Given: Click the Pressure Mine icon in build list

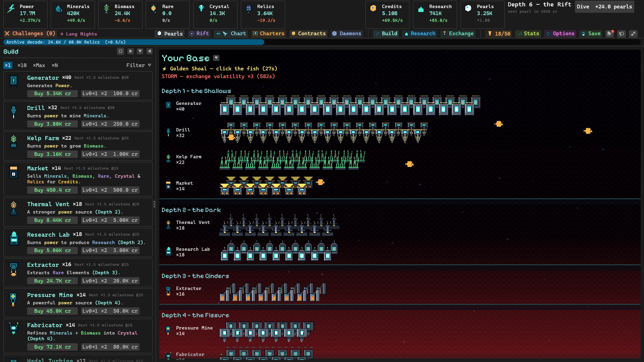Looking at the screenshot, I should click(x=13, y=299).
